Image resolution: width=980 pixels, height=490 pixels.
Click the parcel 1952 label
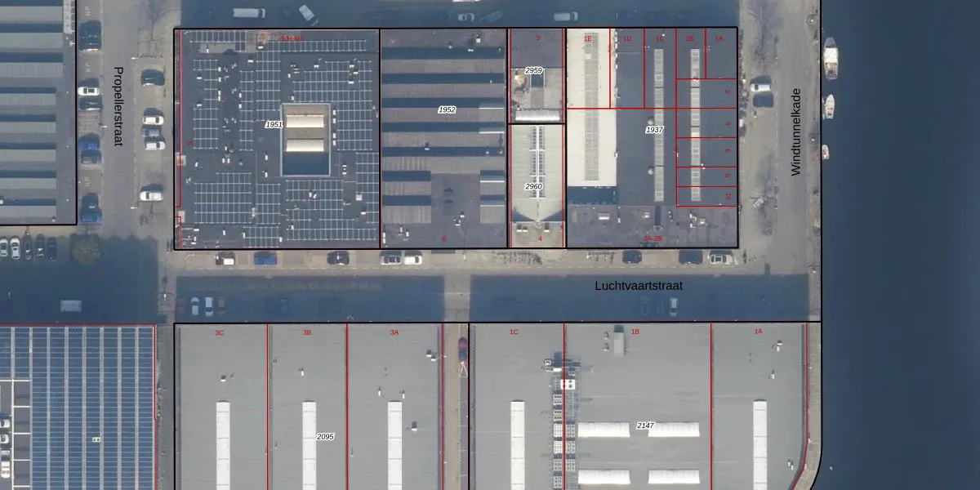click(x=447, y=109)
